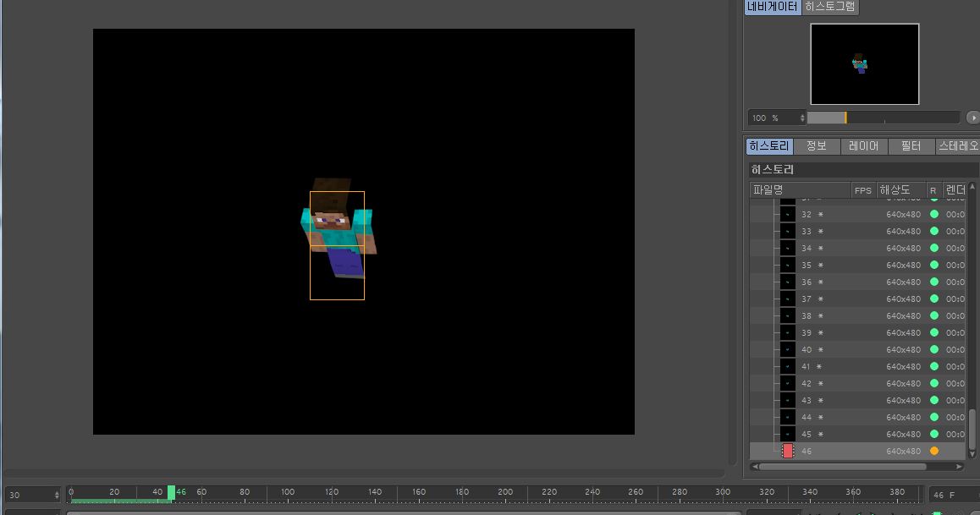Viewport: 980px width, 515px height.
Task: Select the frame number 39 in the history list
Action: click(x=807, y=332)
